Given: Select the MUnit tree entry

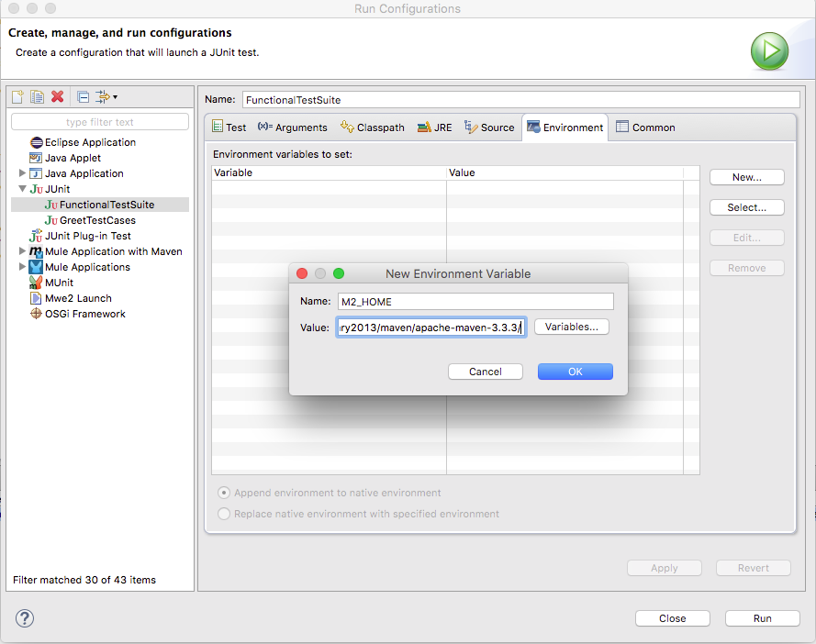Looking at the screenshot, I should click(59, 283).
